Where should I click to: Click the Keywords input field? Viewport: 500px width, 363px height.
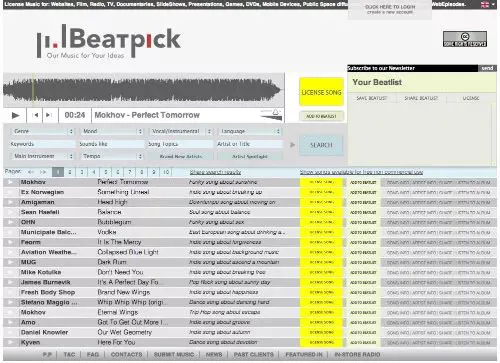pos(42,144)
